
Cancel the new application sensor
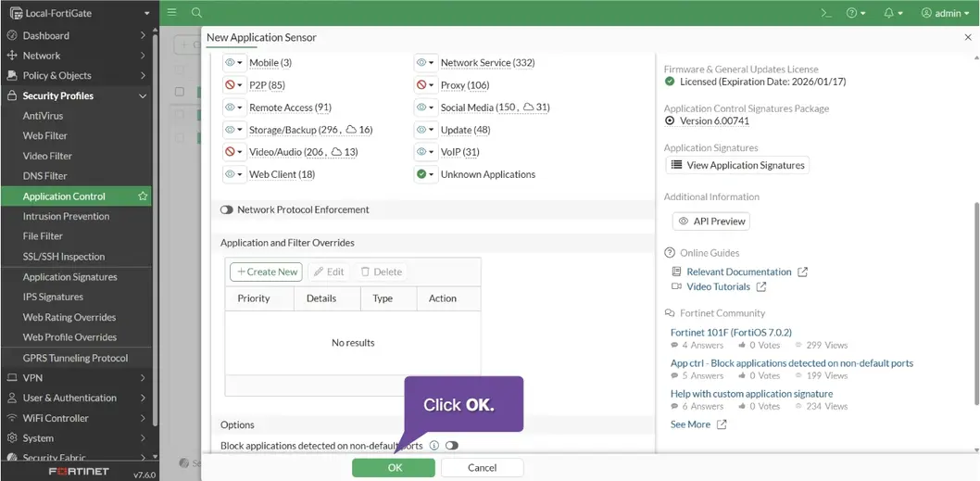pos(482,468)
